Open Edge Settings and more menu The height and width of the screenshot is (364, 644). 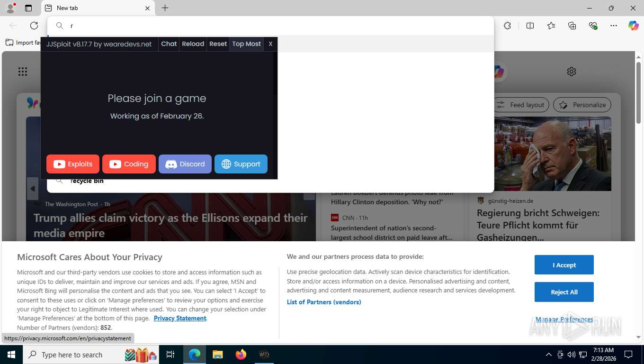coord(614,26)
